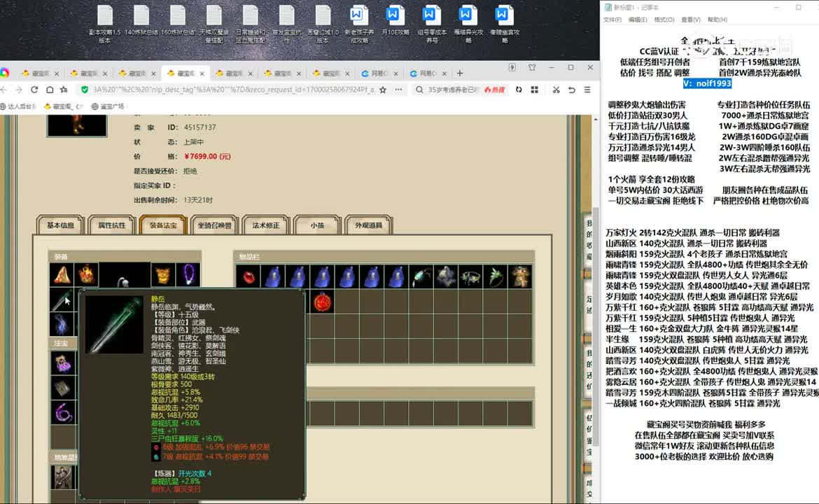Select the orange hat equipment icon

click(62, 274)
